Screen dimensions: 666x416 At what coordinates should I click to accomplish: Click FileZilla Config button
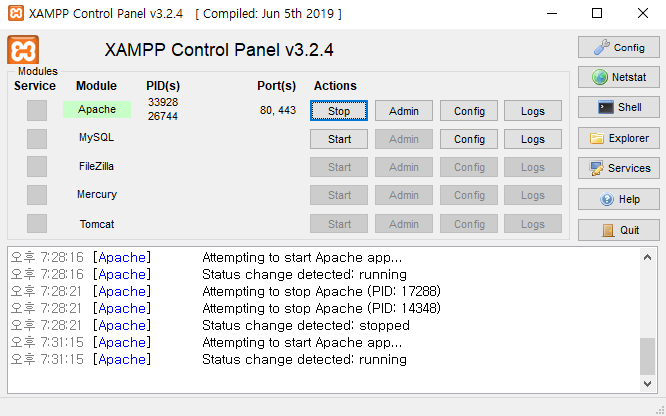(x=469, y=167)
